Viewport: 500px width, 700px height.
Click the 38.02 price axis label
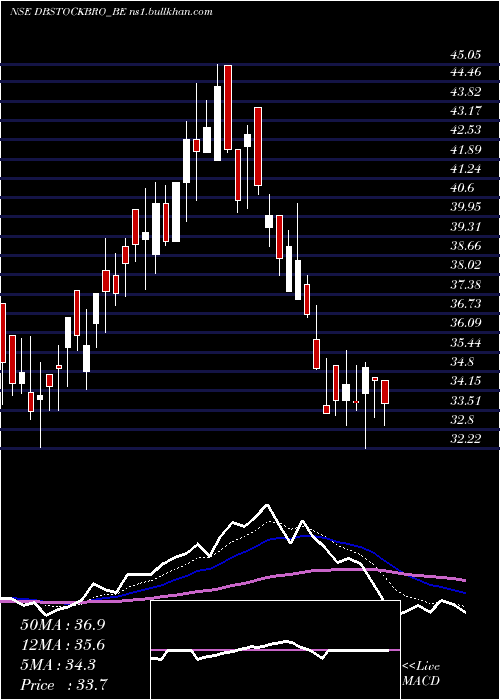click(465, 265)
